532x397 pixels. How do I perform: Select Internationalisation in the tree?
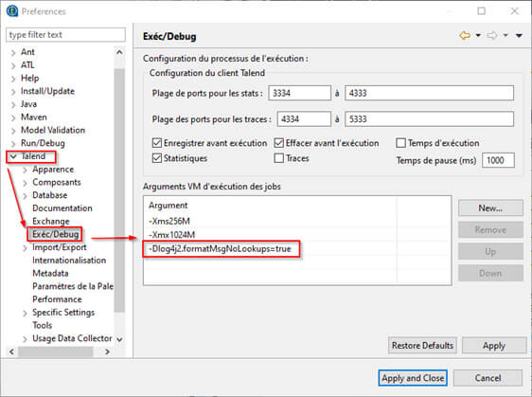click(x=69, y=261)
